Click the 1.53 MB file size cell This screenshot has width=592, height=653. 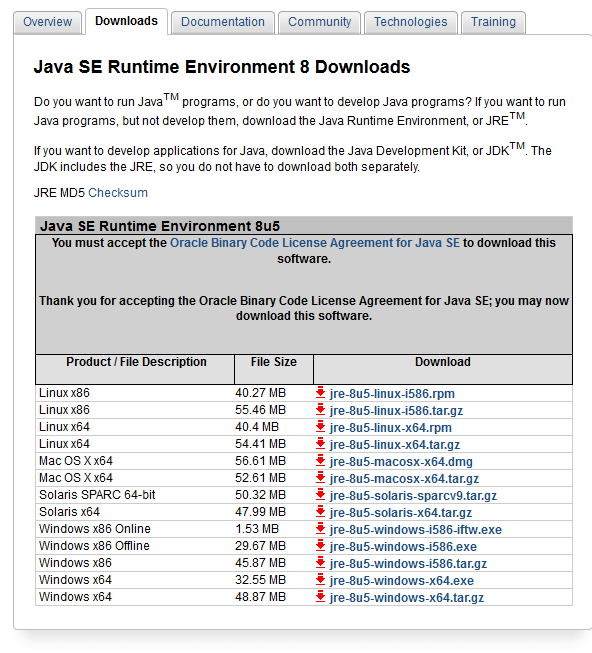257,529
